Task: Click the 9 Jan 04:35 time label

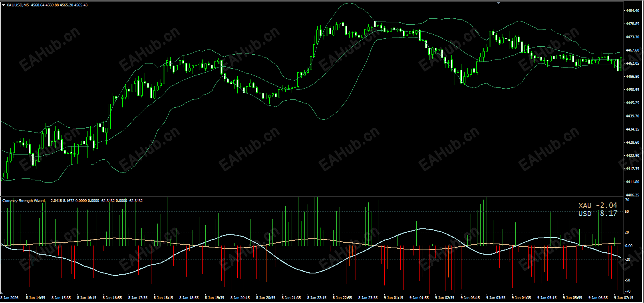Action: pos(521,298)
